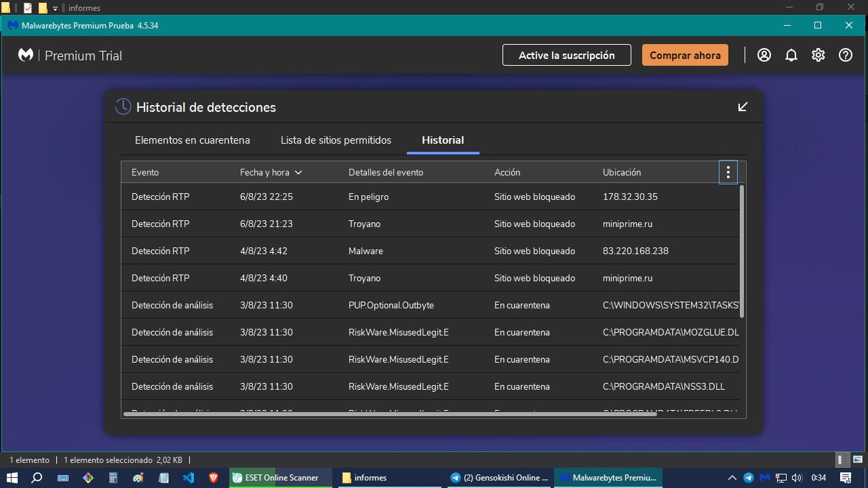
Task: Open Malwarebytes settings gear
Action: click(818, 55)
